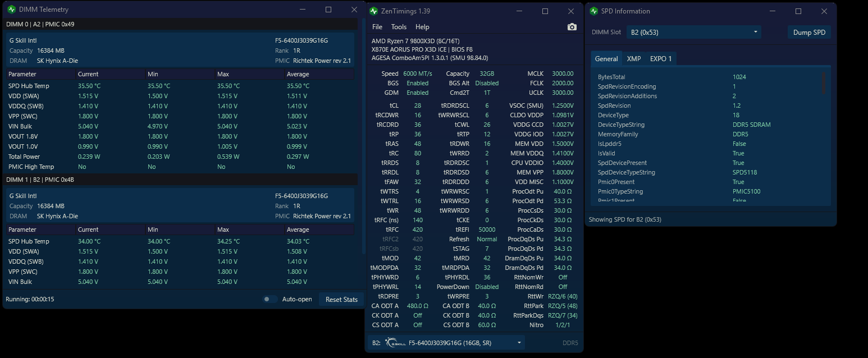Open the Tools menu in ZenTimings
This screenshot has width=868, height=358.
pos(399,27)
